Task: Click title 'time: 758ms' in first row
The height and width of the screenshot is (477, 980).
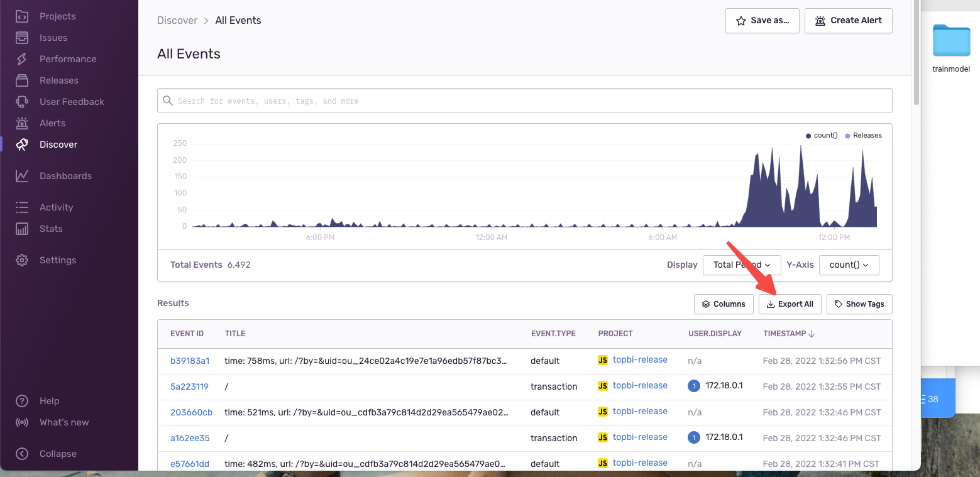Action: coord(366,361)
